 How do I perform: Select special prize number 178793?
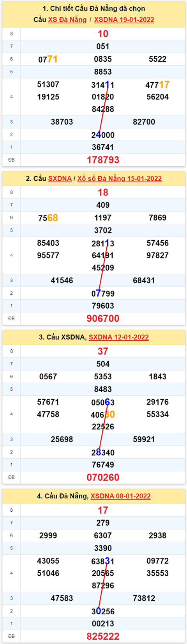point(103,160)
